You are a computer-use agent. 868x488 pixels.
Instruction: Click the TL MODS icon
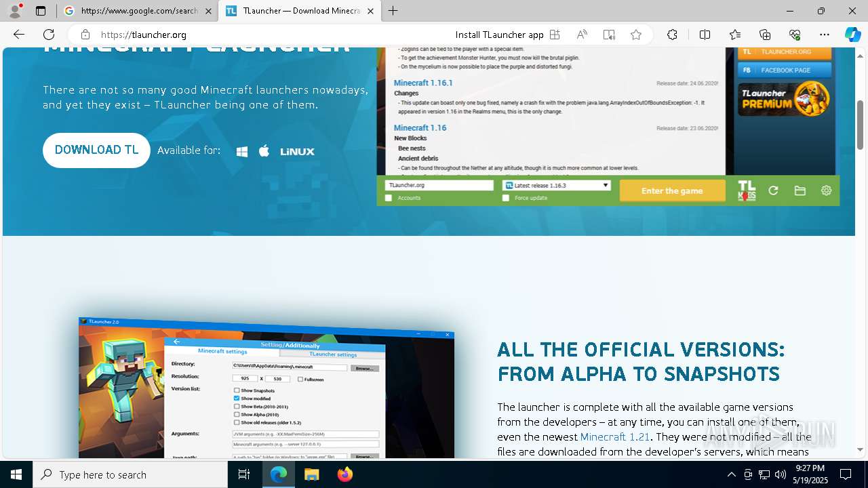tap(747, 190)
